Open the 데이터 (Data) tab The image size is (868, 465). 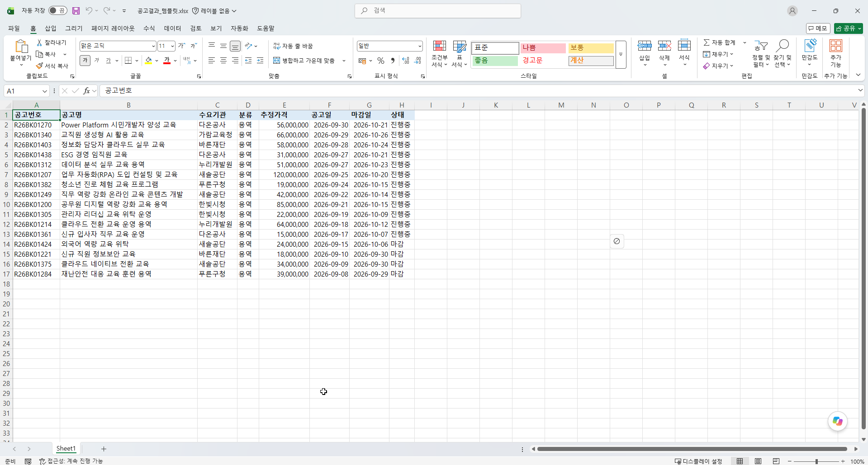(x=172, y=28)
